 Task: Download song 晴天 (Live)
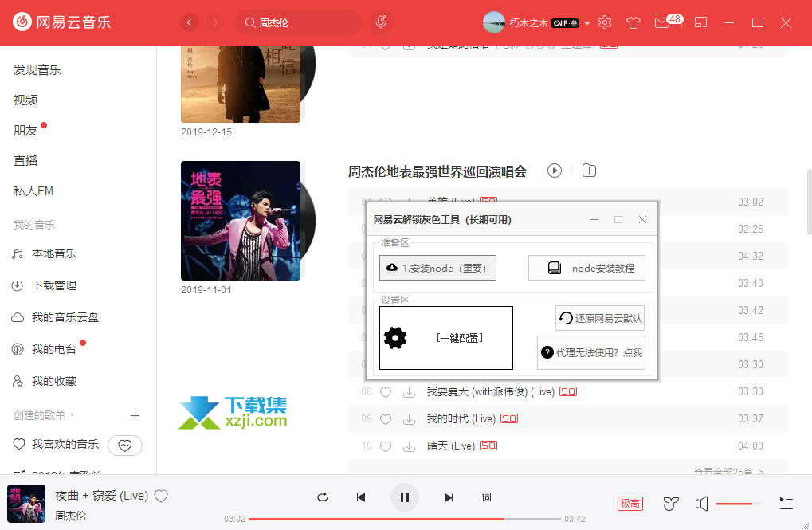409,446
